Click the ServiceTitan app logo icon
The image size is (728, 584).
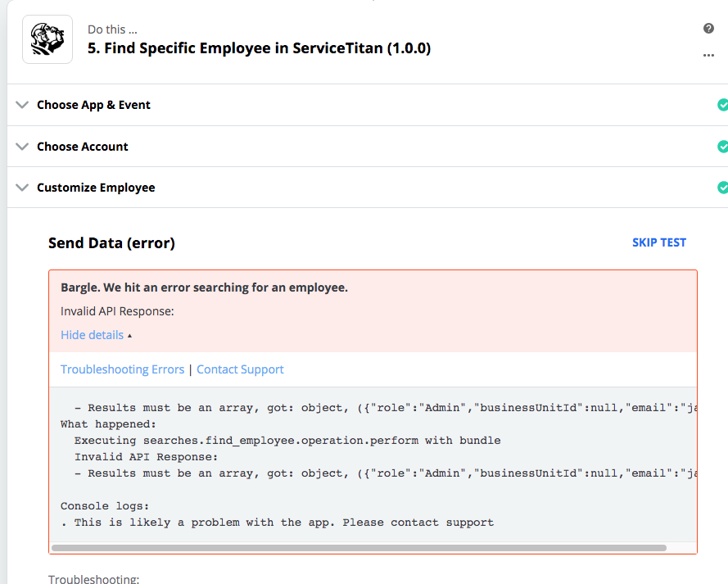47,39
